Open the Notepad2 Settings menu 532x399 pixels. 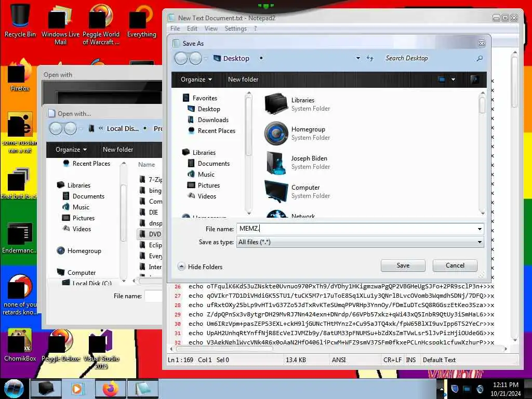[x=236, y=29]
